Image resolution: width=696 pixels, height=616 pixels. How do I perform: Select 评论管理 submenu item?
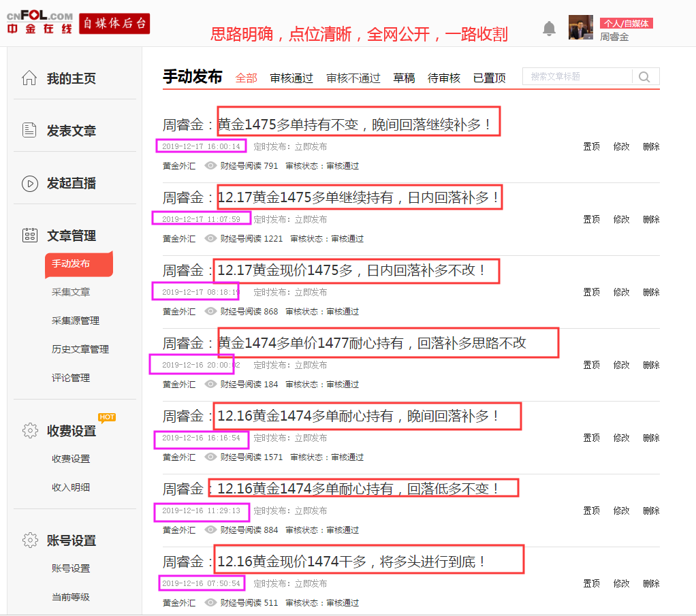click(x=71, y=378)
